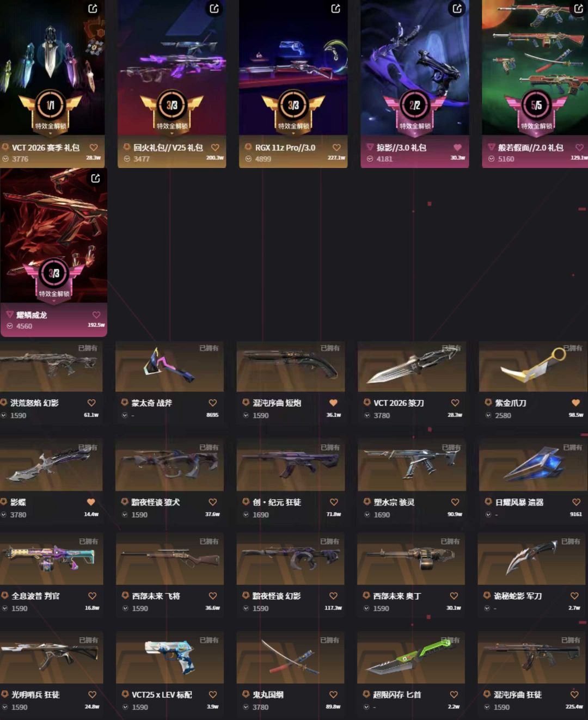588x720 pixels.
Task: Open share icon on RGX 11z Pro//3.0 card
Action: [336, 8]
